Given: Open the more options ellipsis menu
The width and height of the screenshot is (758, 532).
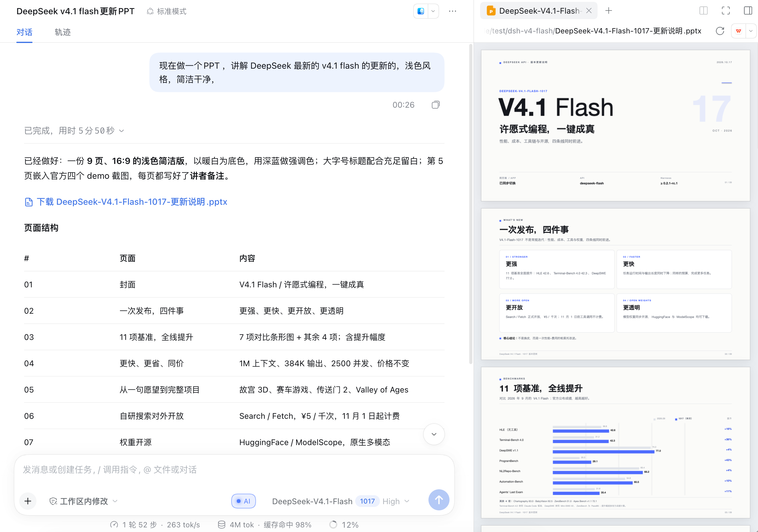Looking at the screenshot, I should pyautogui.click(x=452, y=11).
